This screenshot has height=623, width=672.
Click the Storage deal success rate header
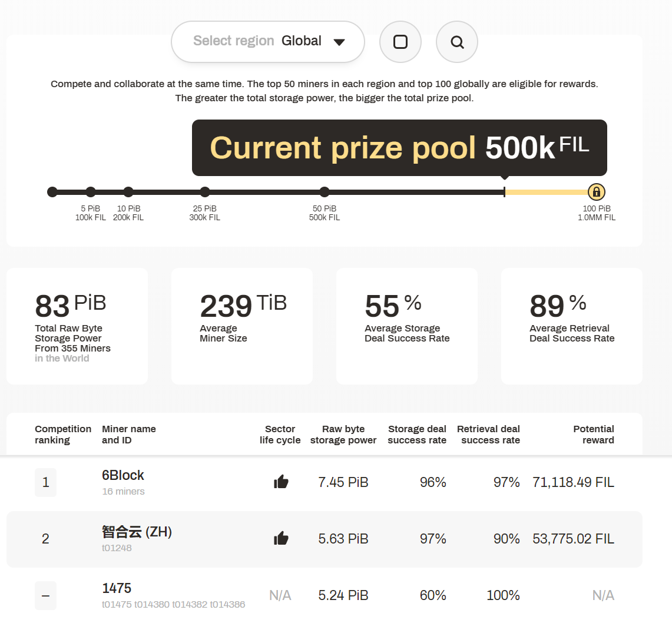point(417,435)
